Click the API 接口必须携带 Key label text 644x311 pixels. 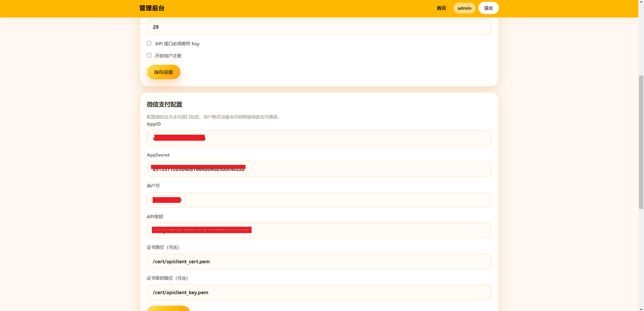click(x=177, y=44)
